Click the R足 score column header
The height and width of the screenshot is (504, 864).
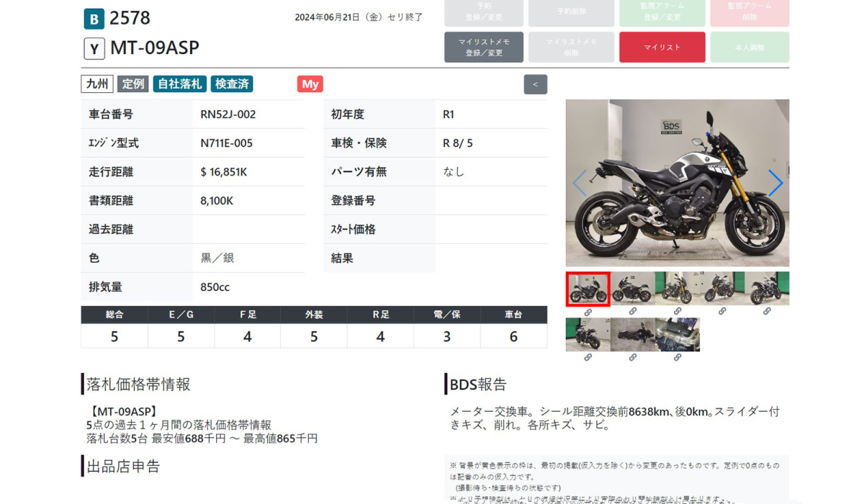pyautogui.click(x=380, y=315)
